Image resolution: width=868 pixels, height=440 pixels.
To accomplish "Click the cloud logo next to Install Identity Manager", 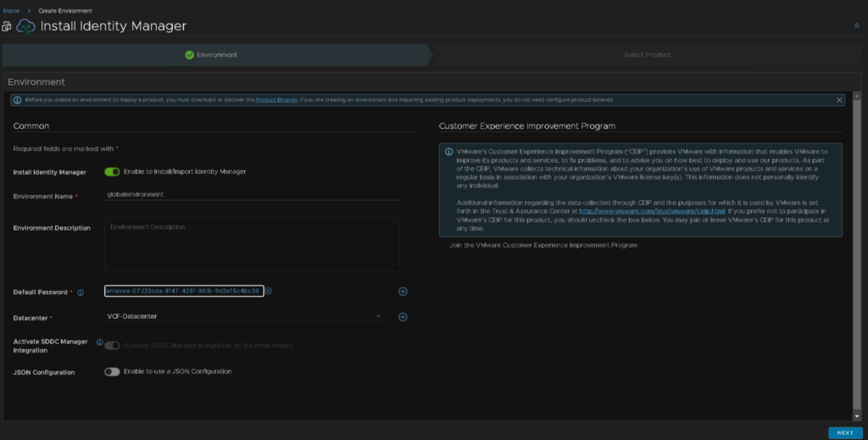I will tap(25, 26).
